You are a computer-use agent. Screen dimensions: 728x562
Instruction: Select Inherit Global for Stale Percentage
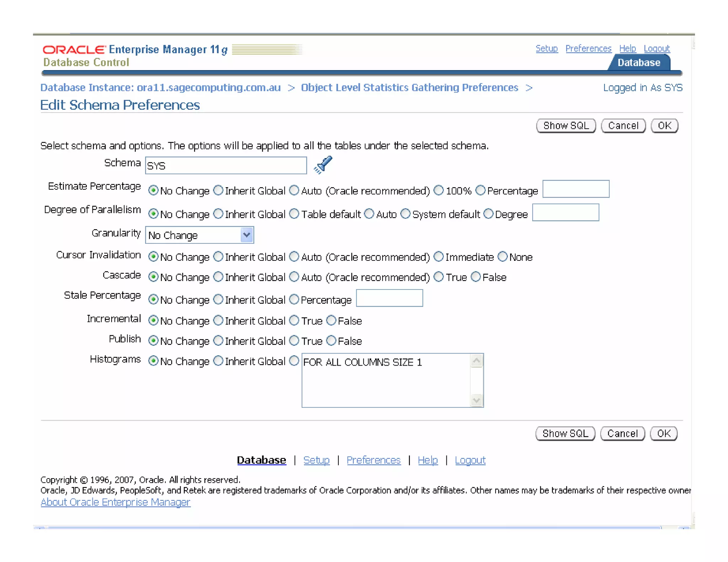218,299
